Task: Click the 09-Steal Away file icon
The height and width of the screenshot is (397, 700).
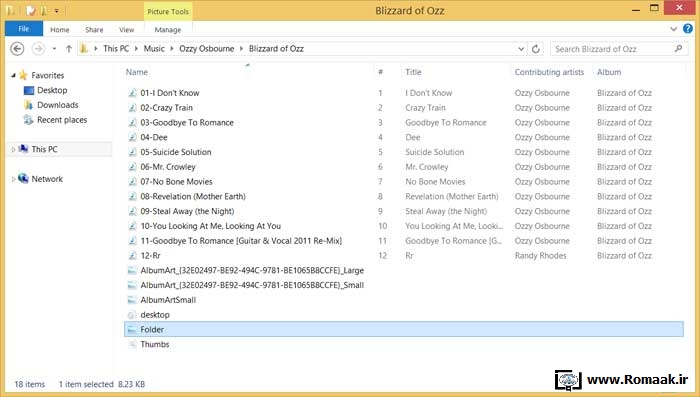Action: (132, 211)
